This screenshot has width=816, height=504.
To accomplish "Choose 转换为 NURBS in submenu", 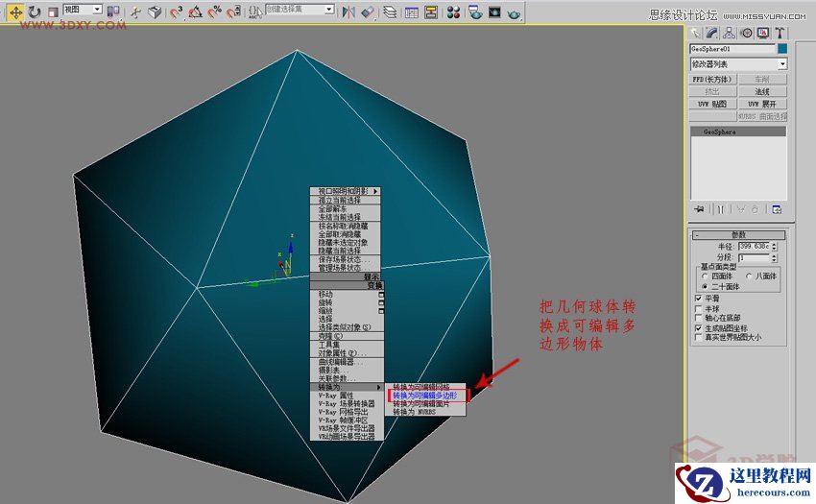I will (425, 412).
